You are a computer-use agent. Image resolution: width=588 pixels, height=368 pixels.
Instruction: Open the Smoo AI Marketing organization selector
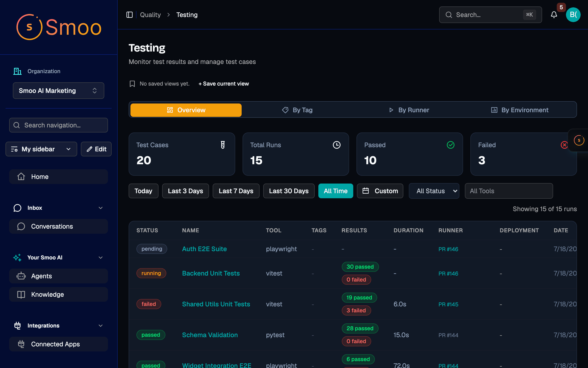[x=59, y=91]
